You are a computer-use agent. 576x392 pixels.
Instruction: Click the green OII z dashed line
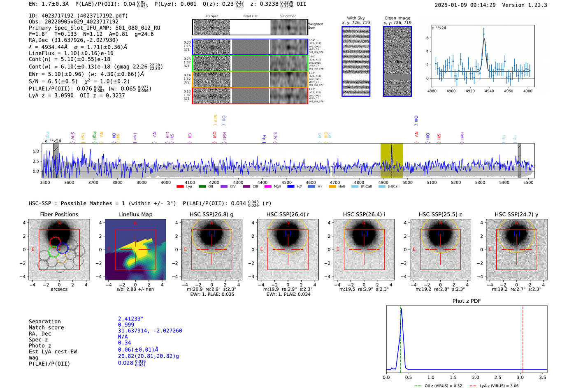point(400,339)
